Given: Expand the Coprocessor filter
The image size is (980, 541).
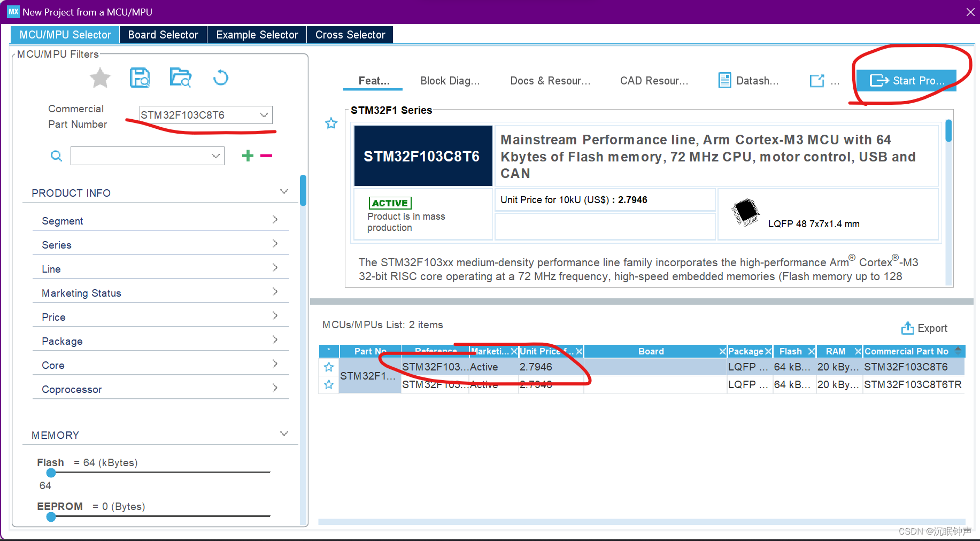Looking at the screenshot, I should click(x=275, y=388).
